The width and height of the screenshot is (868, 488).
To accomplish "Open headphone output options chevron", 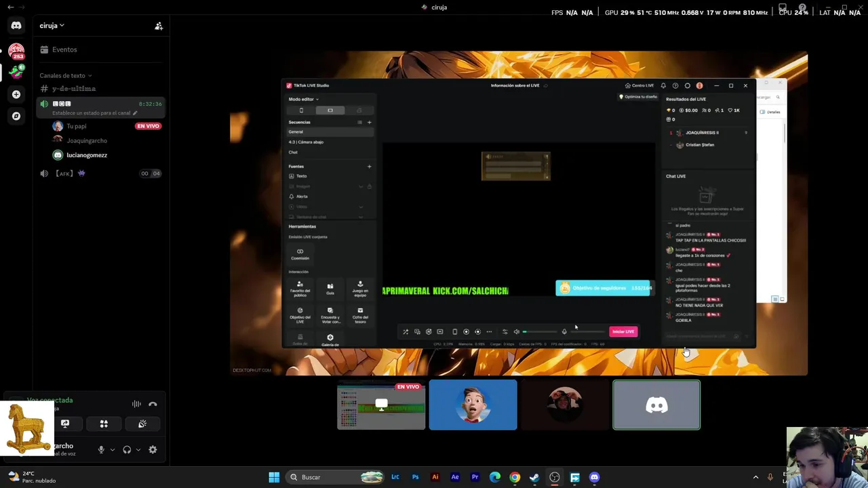I will click(x=138, y=449).
